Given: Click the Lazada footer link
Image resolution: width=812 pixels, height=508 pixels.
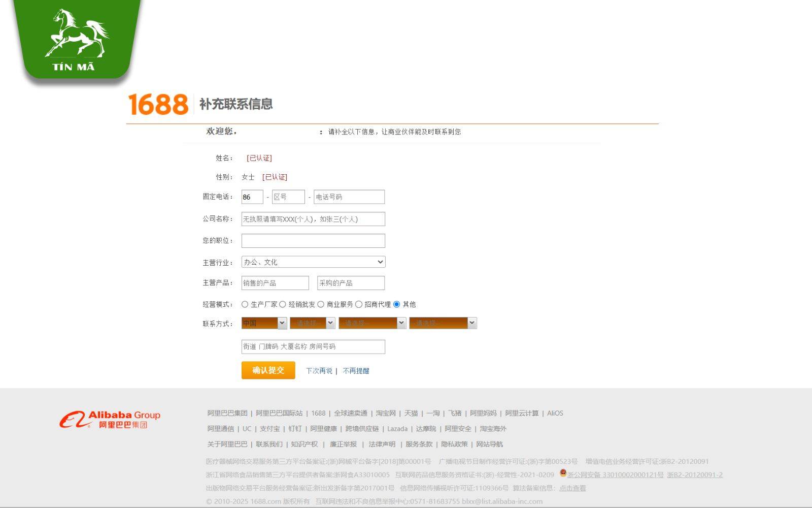Looking at the screenshot, I should click(x=397, y=429).
